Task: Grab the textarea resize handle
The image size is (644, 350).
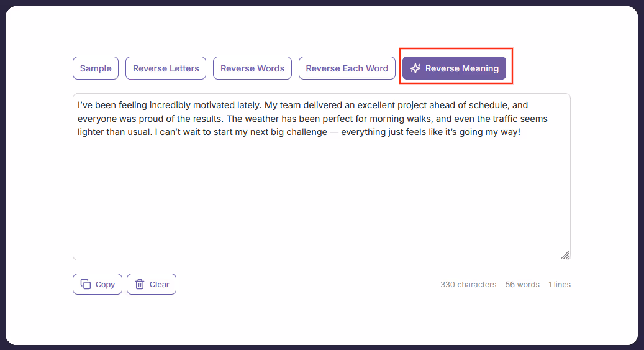Action: [x=565, y=255]
